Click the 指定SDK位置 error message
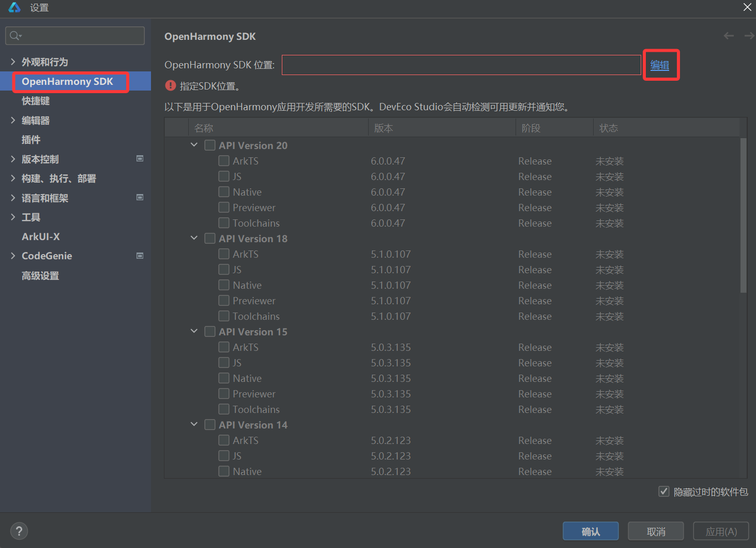 tap(210, 86)
